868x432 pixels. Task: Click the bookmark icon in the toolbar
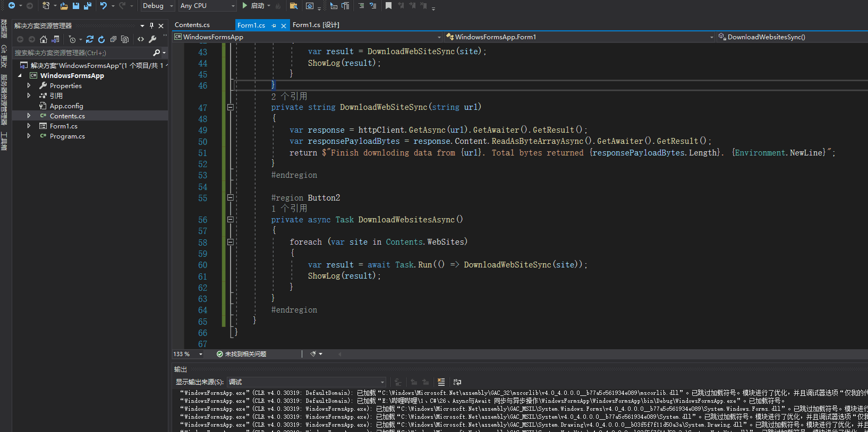point(388,6)
